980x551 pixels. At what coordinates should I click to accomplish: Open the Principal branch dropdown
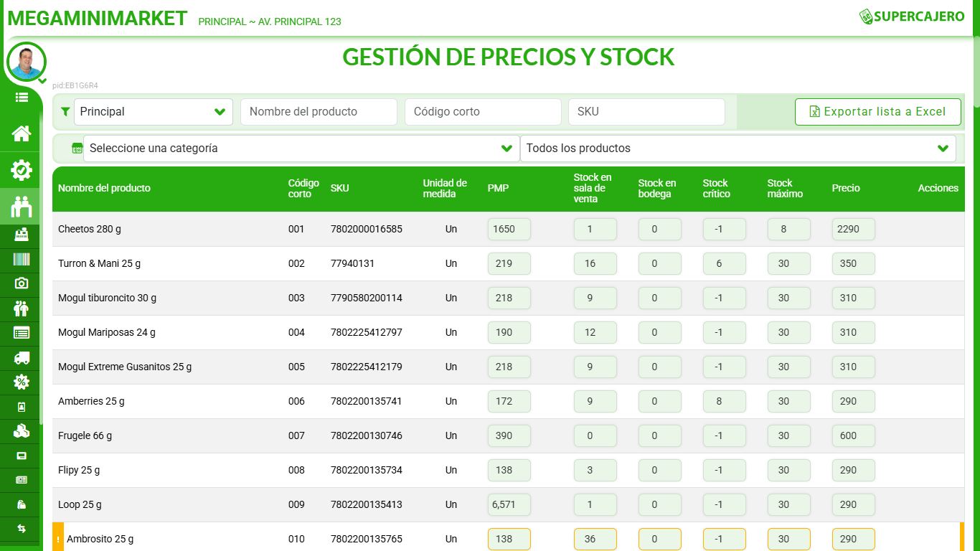154,112
